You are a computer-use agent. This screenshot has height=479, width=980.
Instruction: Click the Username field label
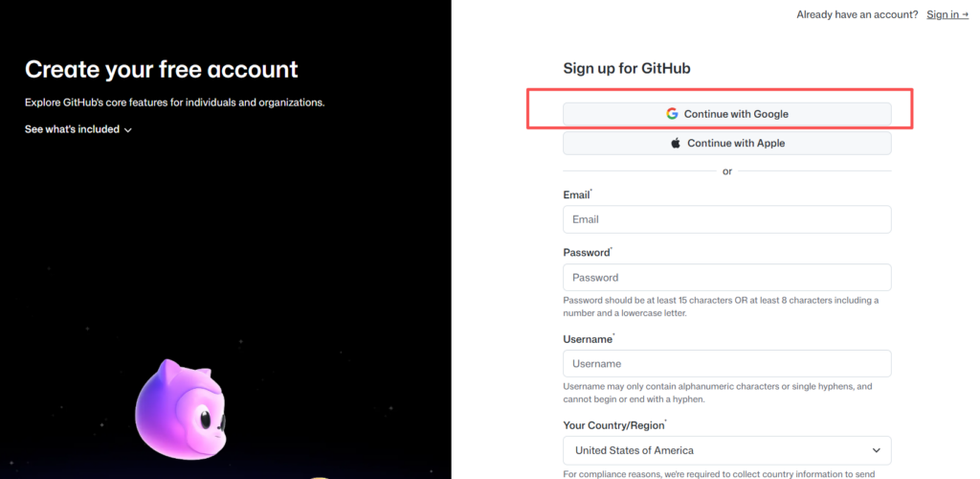[587, 339]
